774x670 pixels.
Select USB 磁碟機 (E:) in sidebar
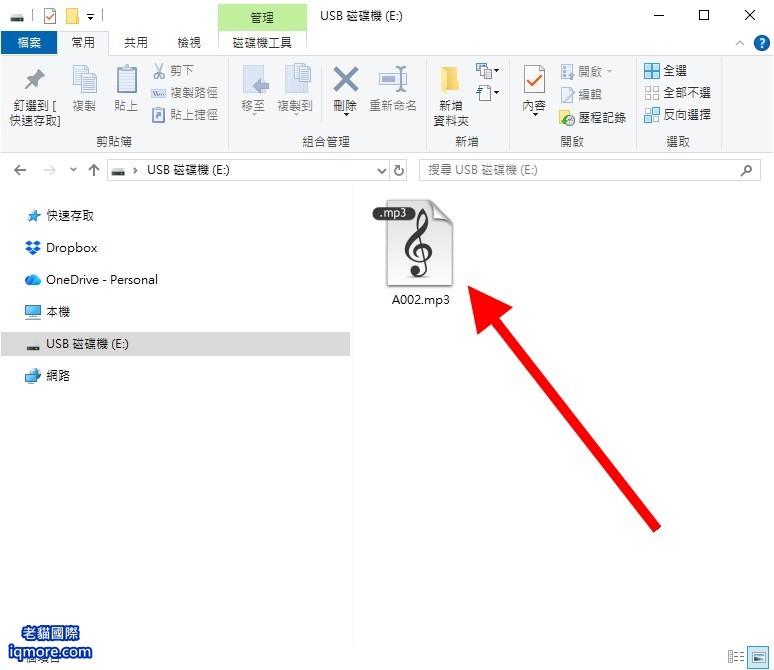(x=175, y=344)
